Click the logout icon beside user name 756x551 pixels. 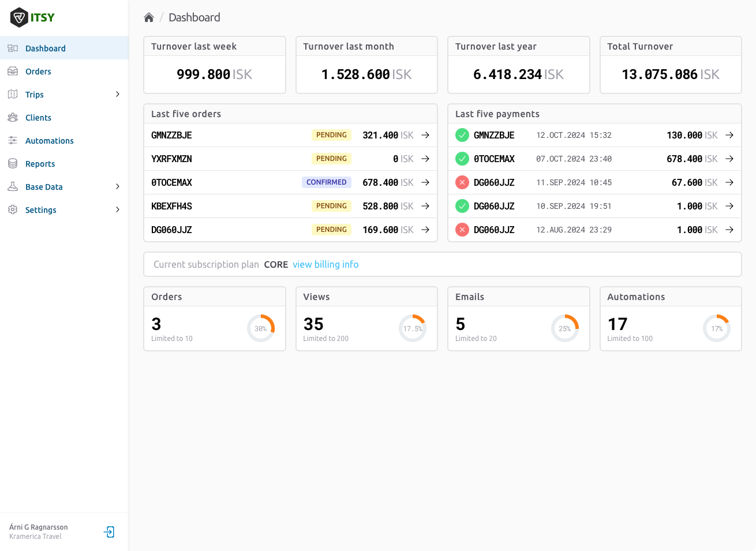point(109,532)
